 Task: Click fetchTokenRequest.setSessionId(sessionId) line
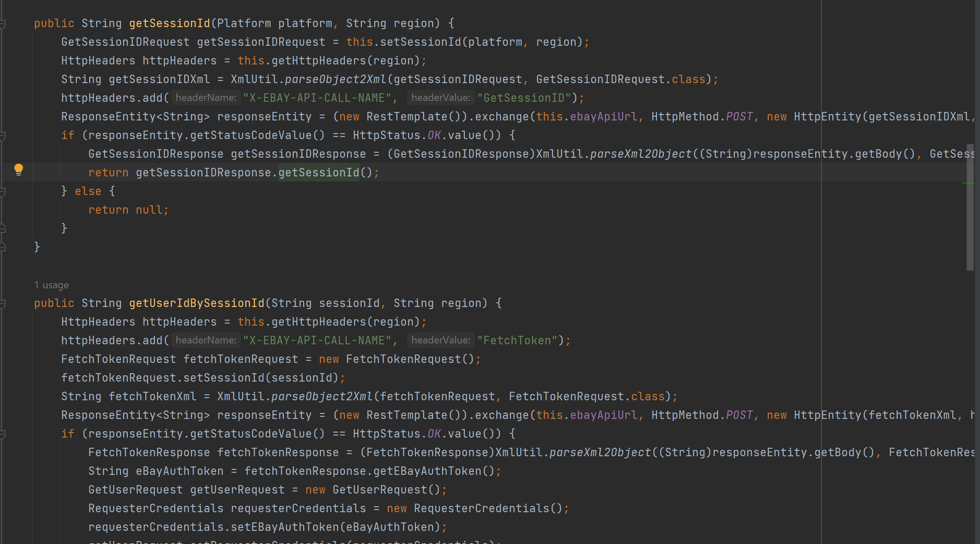[x=203, y=378]
